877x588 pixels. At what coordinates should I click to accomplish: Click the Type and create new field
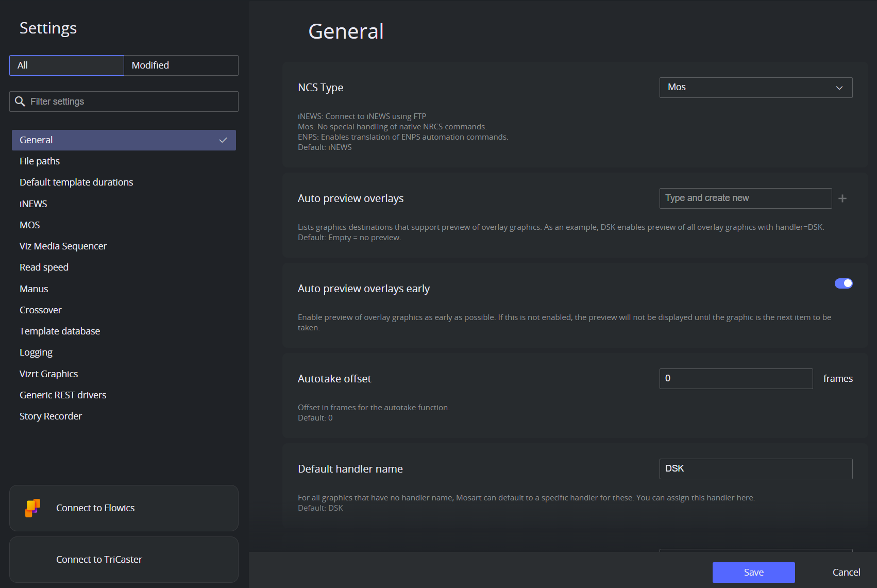(745, 198)
